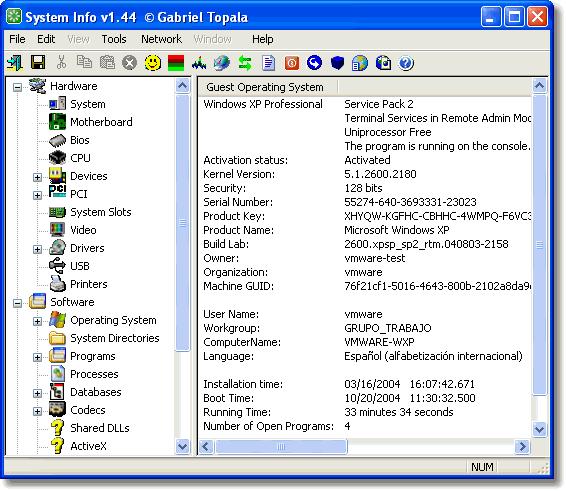Viewport: 566px width, 491px height.
Task: Click the yellow smiley face toolbar icon
Action: click(153, 62)
